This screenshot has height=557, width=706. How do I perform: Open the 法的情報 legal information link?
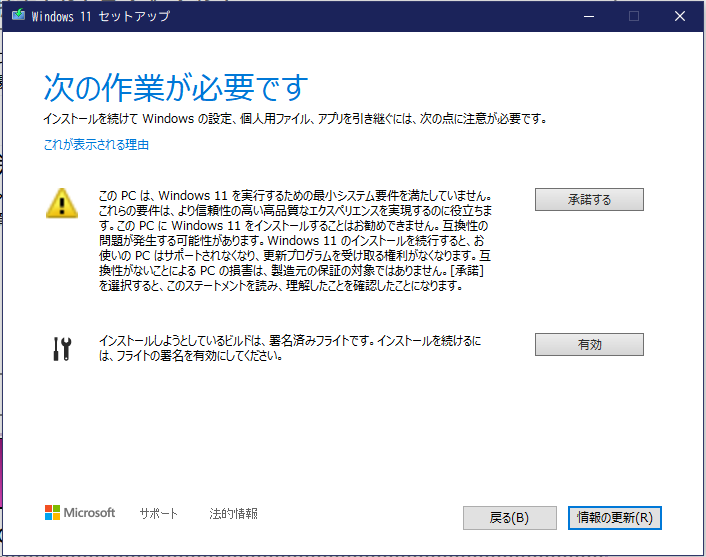233,513
